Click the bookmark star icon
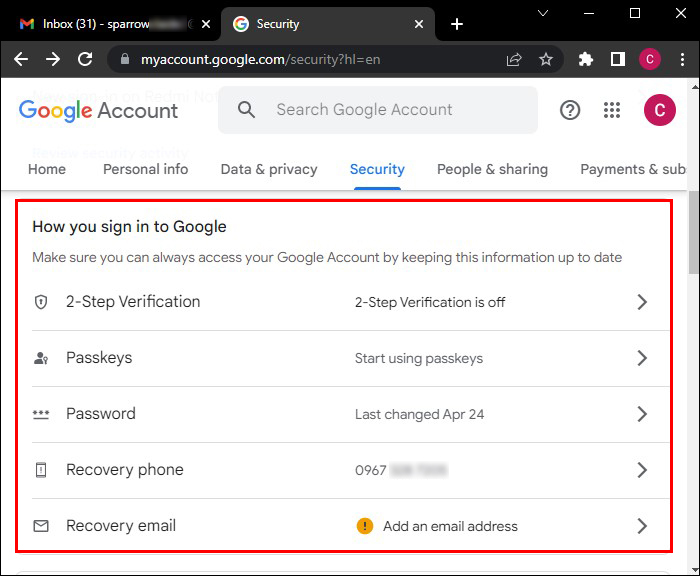The image size is (700, 576). pos(546,60)
